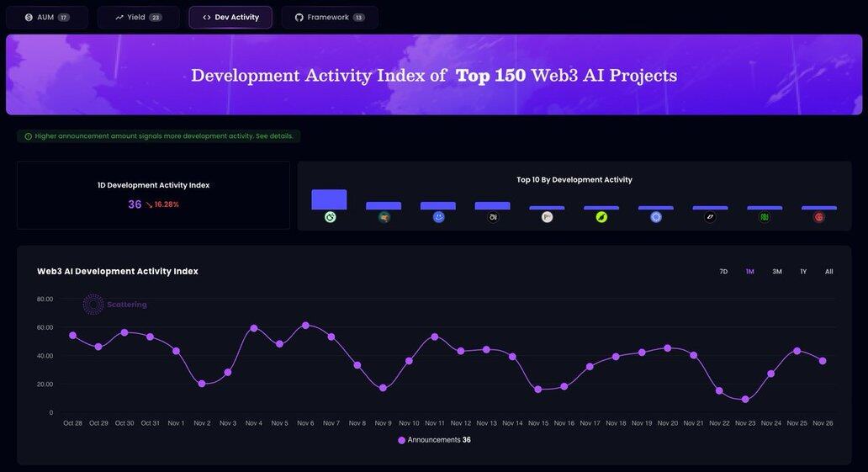Select the red circular project icon
The width and height of the screenshot is (868, 472).
(819, 217)
